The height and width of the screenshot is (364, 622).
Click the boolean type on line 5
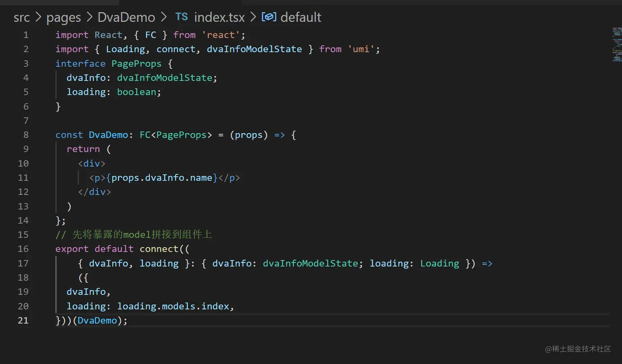[137, 92]
